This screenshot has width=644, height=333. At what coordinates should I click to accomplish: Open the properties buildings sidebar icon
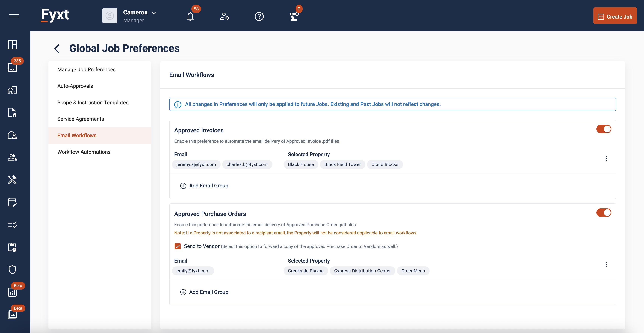[12, 90]
